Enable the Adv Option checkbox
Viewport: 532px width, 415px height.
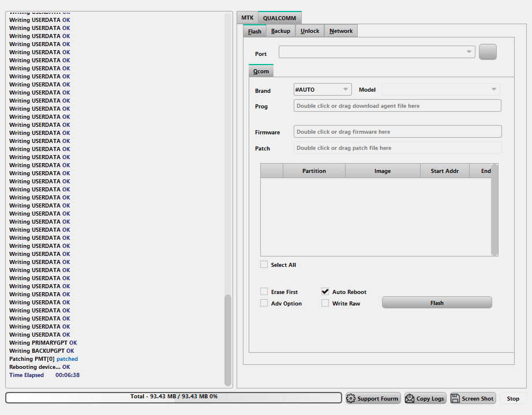[x=264, y=303]
